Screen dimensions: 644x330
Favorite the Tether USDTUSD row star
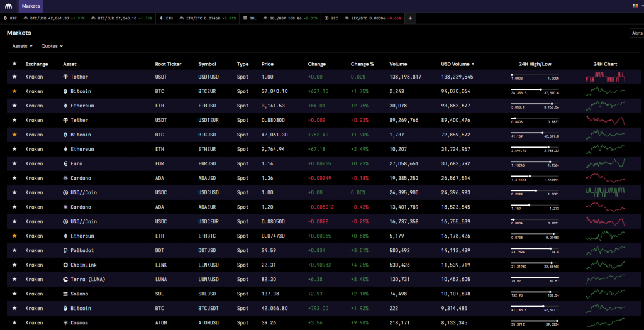[x=14, y=77]
